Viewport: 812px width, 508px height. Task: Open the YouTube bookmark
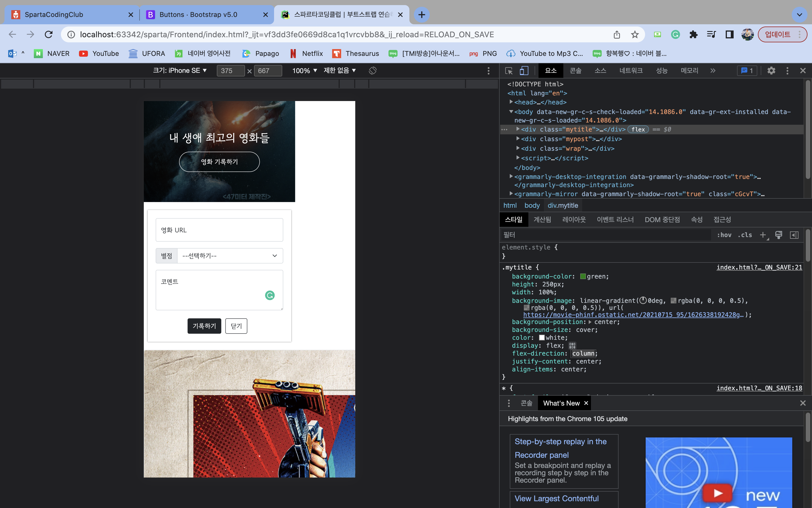coord(99,54)
